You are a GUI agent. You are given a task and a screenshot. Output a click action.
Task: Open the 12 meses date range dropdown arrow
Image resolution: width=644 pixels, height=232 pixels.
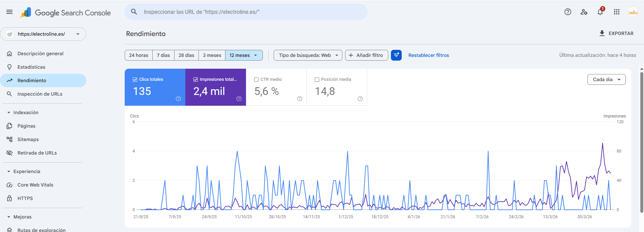coord(255,55)
